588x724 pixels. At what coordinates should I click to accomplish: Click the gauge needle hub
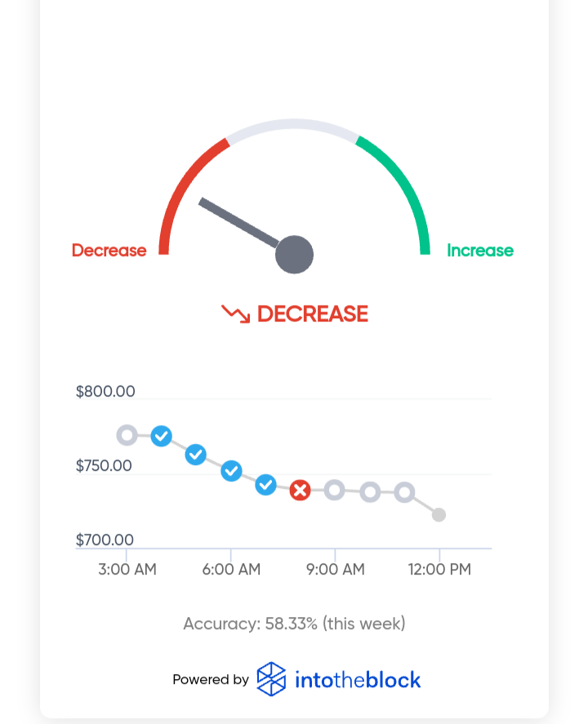click(294, 255)
